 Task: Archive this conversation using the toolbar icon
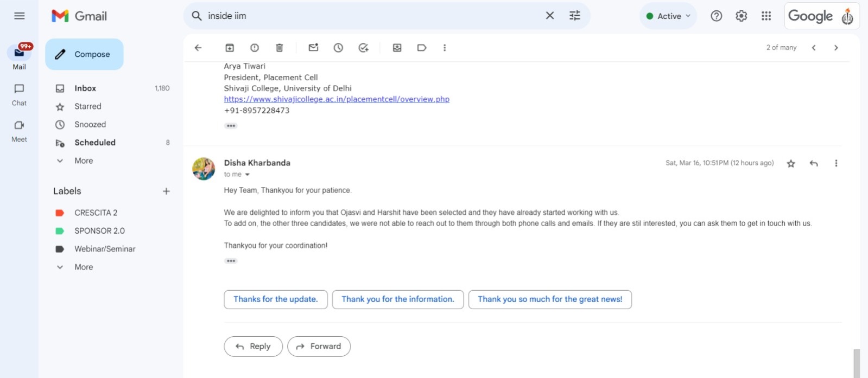230,48
